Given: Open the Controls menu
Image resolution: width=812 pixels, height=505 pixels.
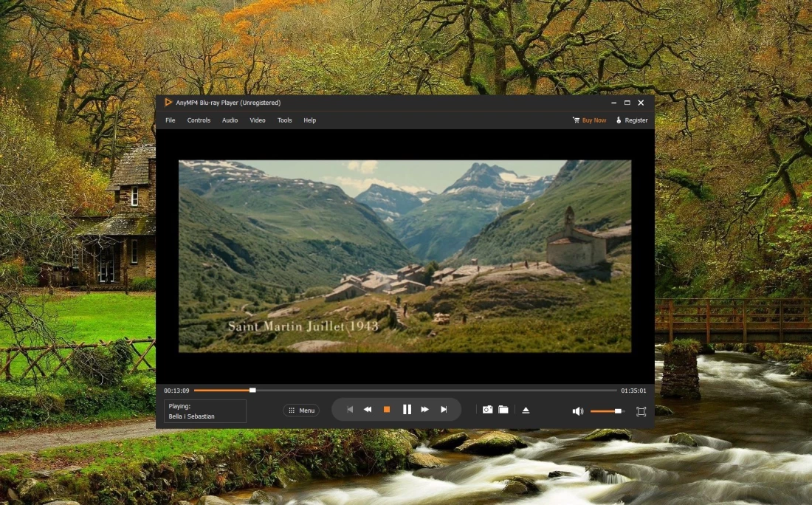Looking at the screenshot, I should pyautogui.click(x=199, y=120).
